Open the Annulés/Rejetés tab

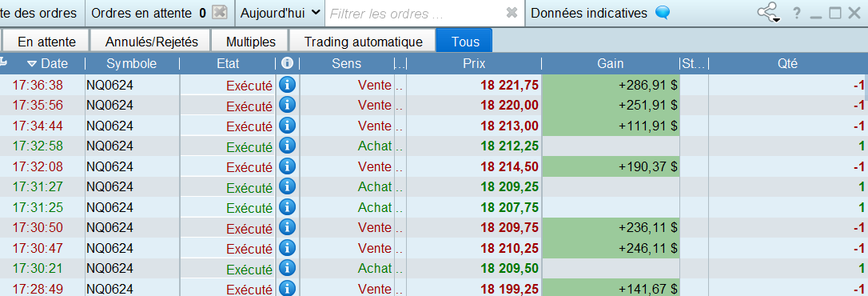(152, 42)
